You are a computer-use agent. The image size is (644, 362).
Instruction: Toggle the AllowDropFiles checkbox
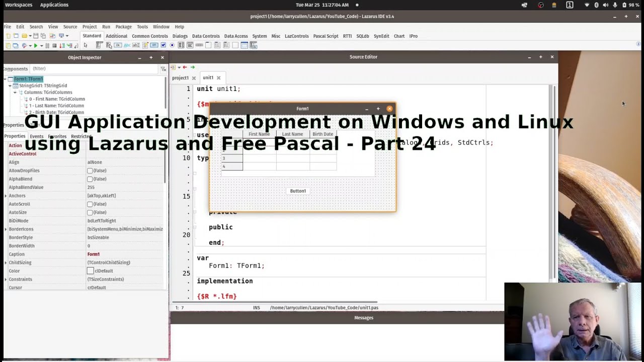(x=90, y=170)
